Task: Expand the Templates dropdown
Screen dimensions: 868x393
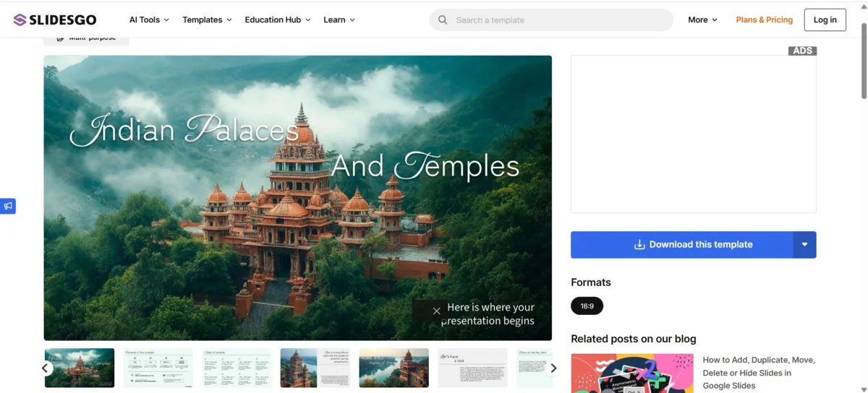Action: click(x=207, y=20)
